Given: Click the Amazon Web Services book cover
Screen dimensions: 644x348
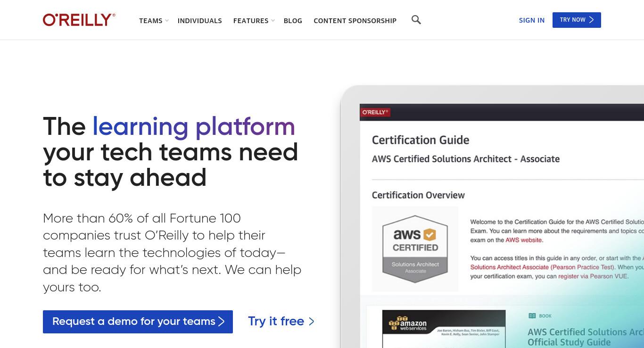Looking at the screenshot, I should coord(444,329).
